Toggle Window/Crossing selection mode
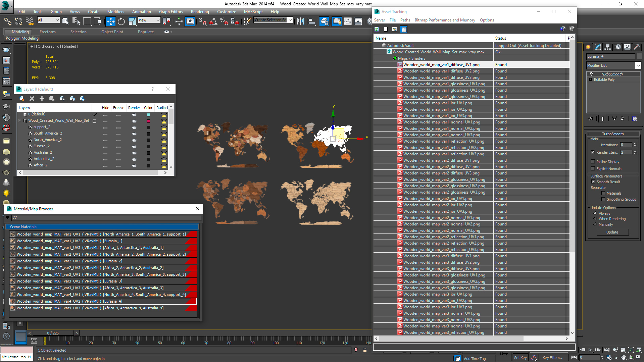The width and height of the screenshot is (644, 362). click(98, 21)
